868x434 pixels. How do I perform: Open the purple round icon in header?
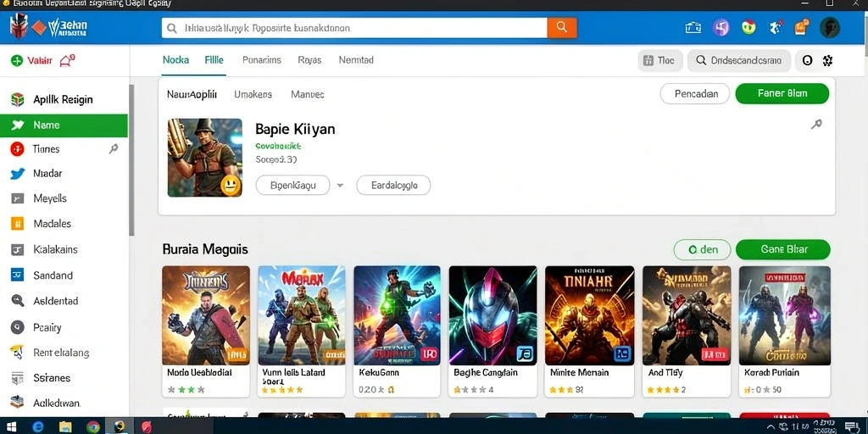click(x=721, y=28)
